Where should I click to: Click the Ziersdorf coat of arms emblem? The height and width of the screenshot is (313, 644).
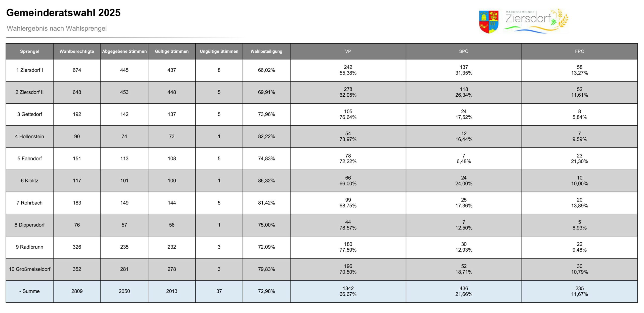(x=489, y=22)
